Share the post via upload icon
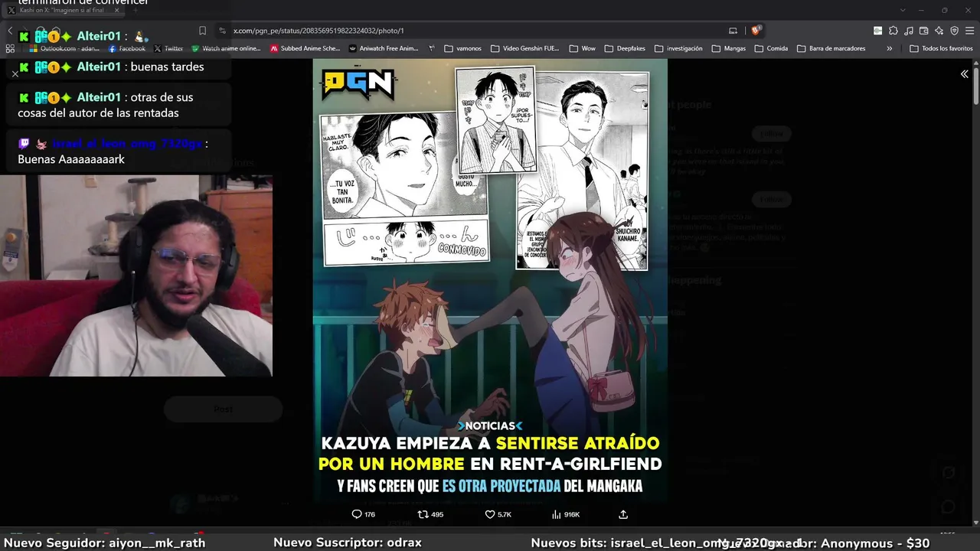Image resolution: width=980 pixels, height=551 pixels. (623, 514)
